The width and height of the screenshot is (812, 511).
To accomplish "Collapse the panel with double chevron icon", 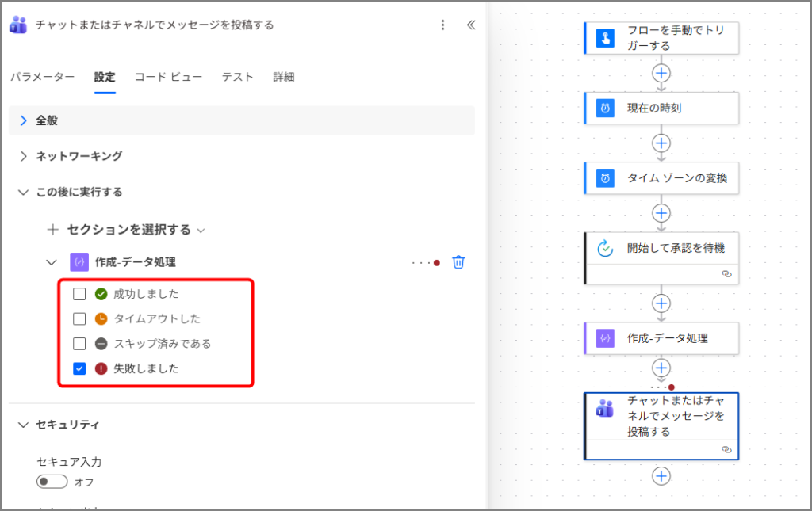I will pos(471,25).
